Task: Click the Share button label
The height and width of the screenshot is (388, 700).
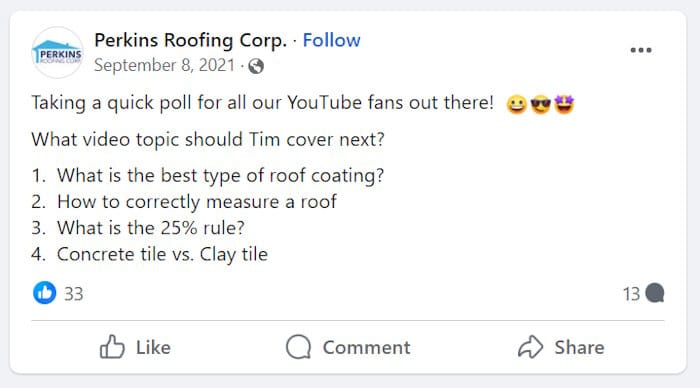Action: (x=579, y=347)
